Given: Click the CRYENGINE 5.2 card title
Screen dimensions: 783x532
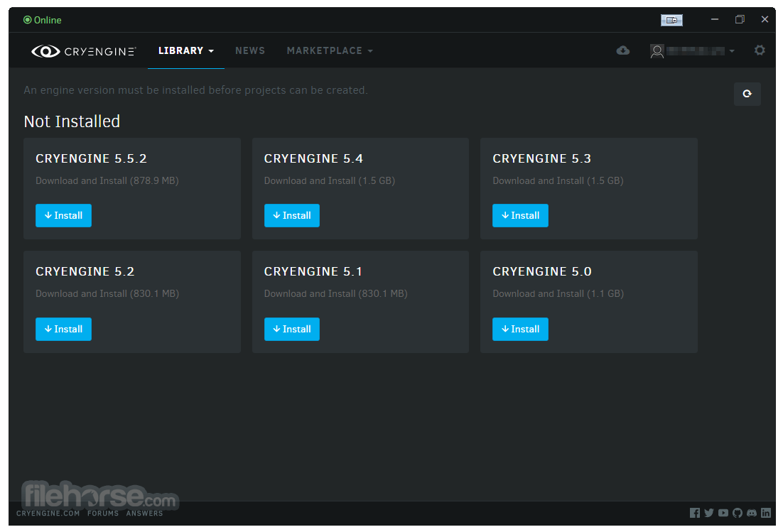Looking at the screenshot, I should coord(85,271).
